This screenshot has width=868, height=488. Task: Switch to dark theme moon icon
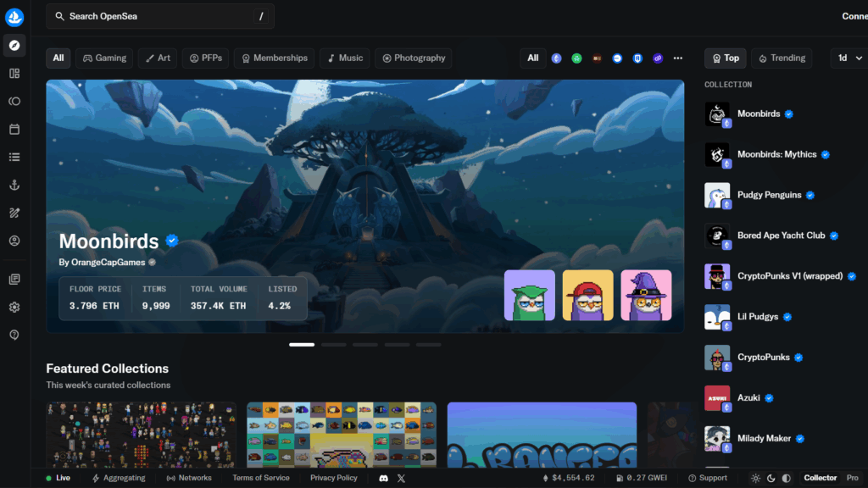click(x=770, y=478)
